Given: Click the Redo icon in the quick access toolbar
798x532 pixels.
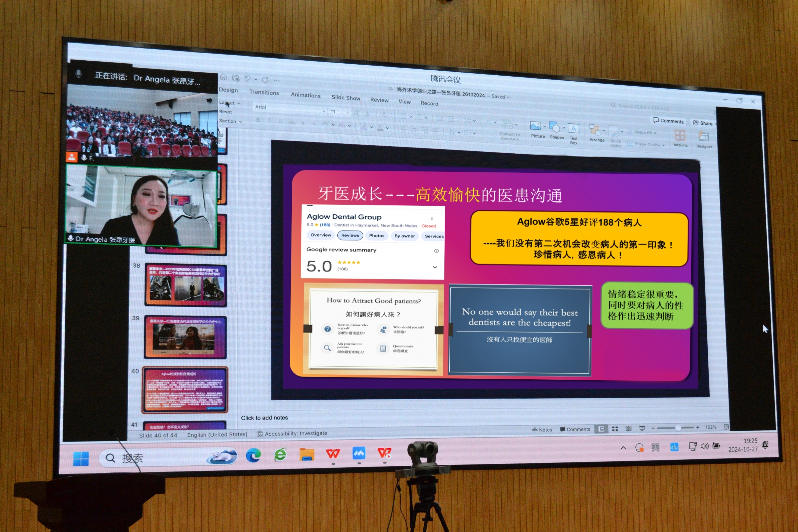Looking at the screenshot, I should (x=265, y=80).
